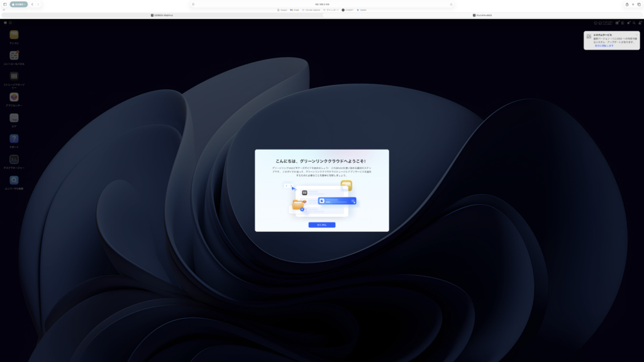Open アプリセンター (App Center) icon
Viewport: 644px width, 362px height.
tap(14, 97)
